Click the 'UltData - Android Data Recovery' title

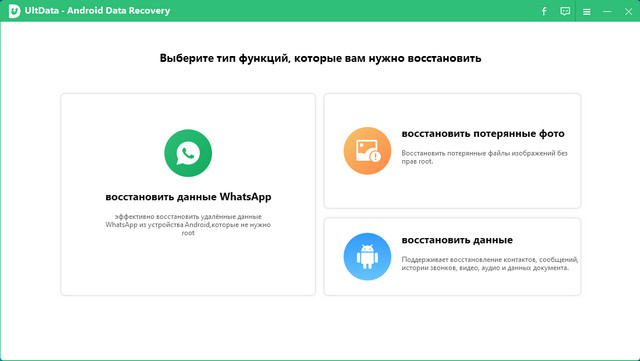pos(97,11)
